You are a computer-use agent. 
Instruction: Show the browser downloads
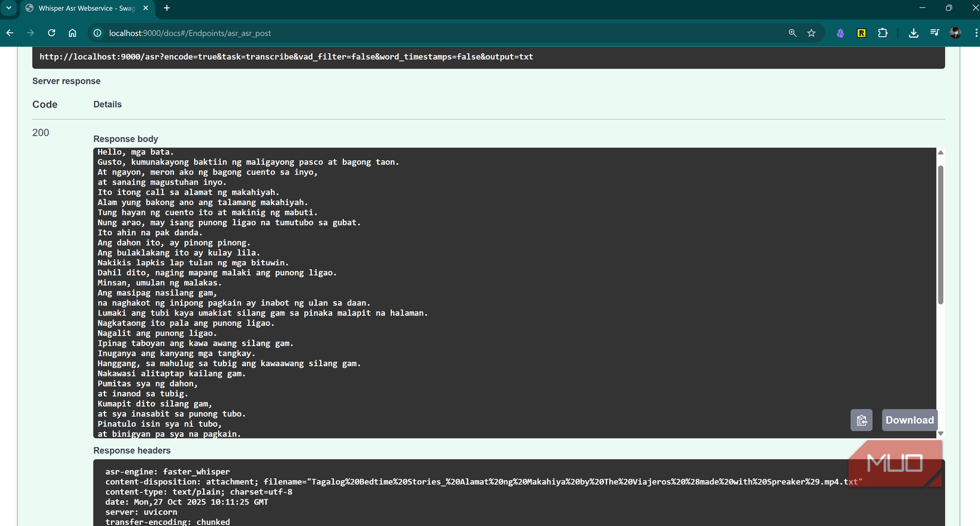tap(913, 33)
